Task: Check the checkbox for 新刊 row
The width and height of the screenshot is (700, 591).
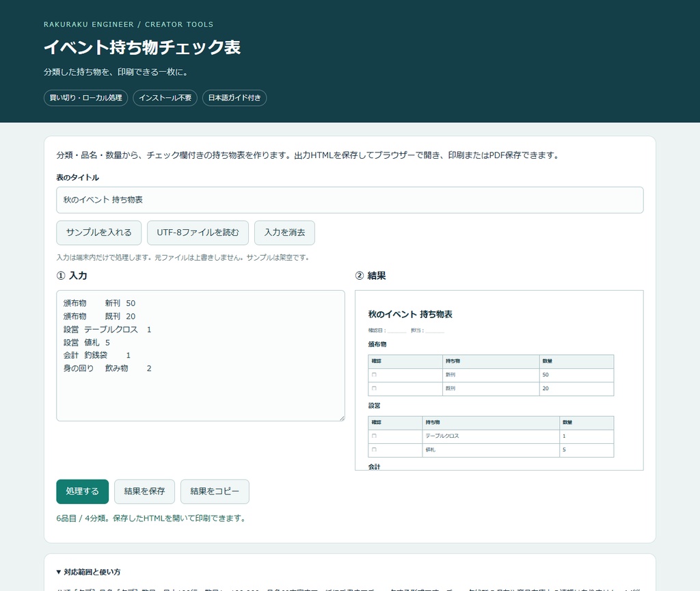Action: coord(374,375)
